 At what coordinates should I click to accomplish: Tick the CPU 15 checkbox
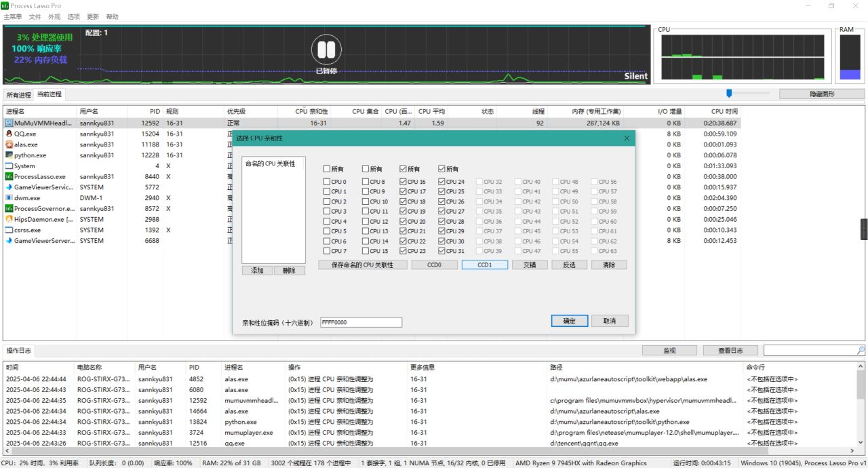[x=366, y=251]
